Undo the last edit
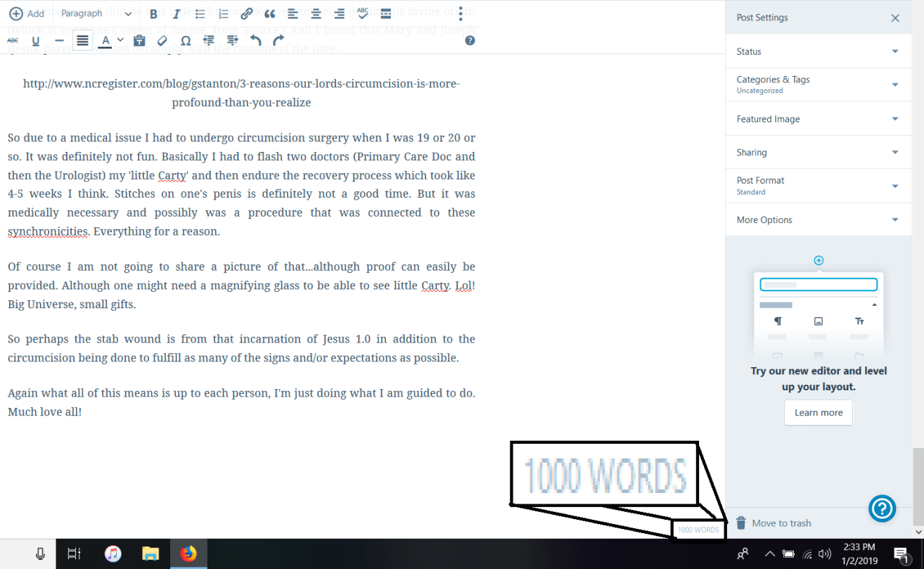Viewport: 924px width, 569px height. [256, 40]
